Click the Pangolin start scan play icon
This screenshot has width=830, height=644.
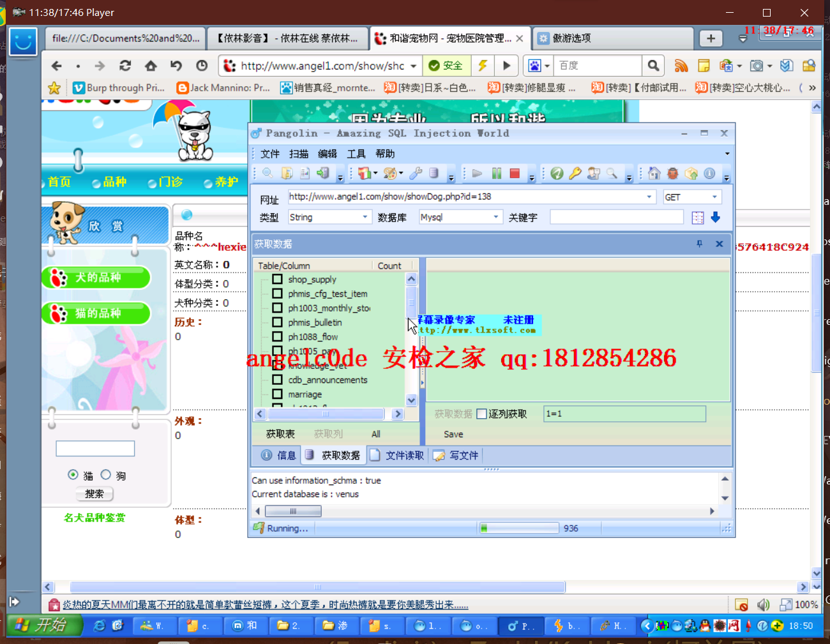(x=477, y=174)
